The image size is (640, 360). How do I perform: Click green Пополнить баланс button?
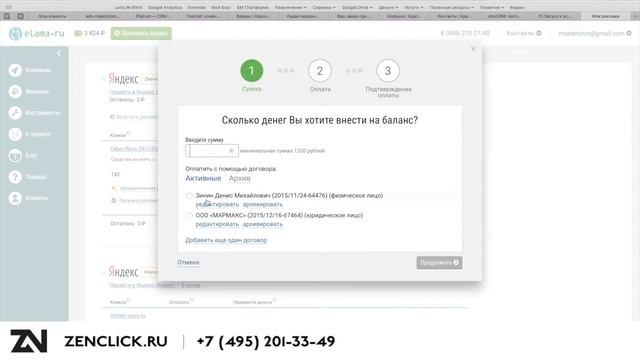[141, 33]
